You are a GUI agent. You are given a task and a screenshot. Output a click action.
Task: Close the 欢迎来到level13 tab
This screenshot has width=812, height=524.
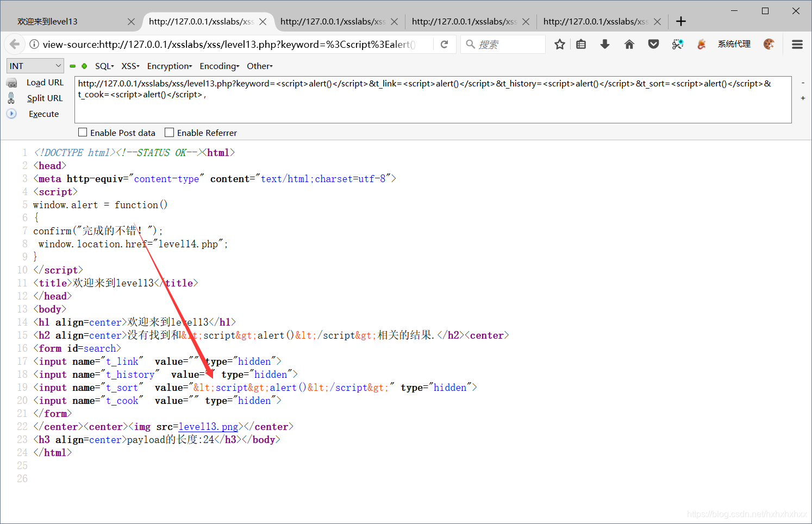click(x=131, y=22)
